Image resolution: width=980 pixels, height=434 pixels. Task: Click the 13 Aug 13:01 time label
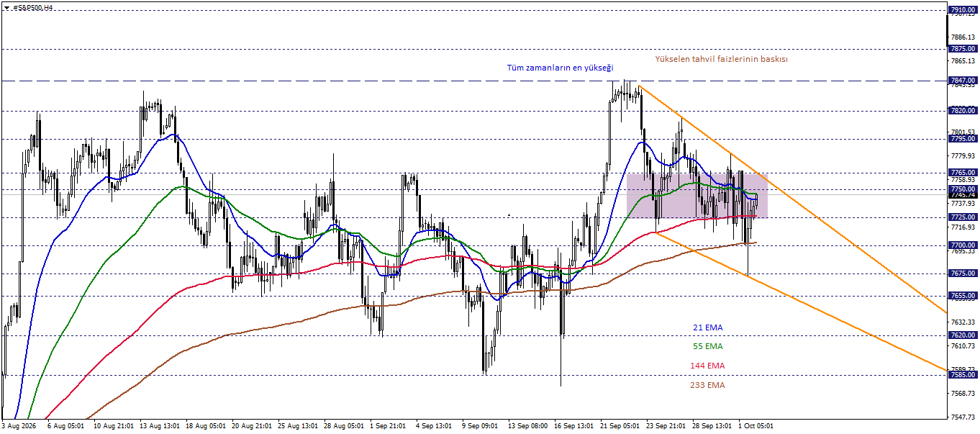pyautogui.click(x=160, y=426)
